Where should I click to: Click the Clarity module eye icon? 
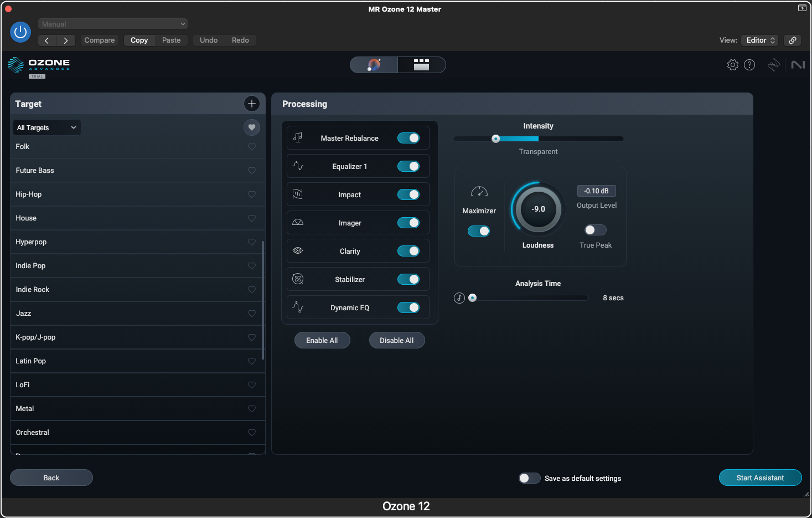coord(297,250)
